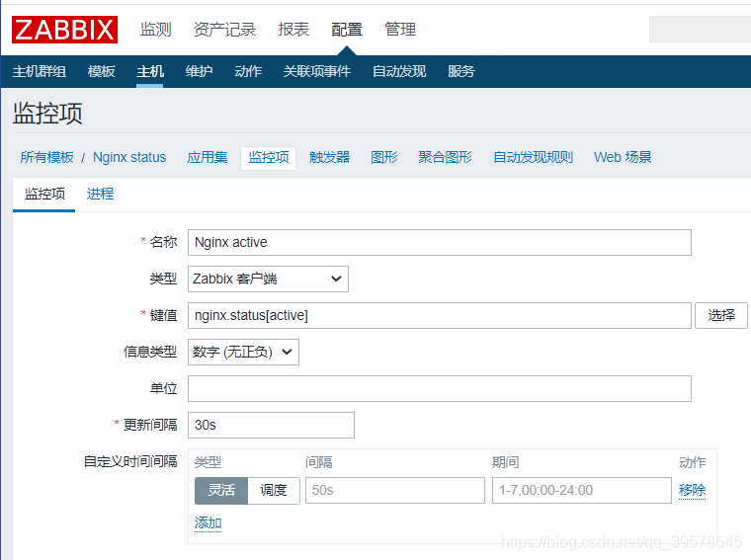Open the 配置 top menu
The image size is (751, 560).
pyautogui.click(x=347, y=30)
